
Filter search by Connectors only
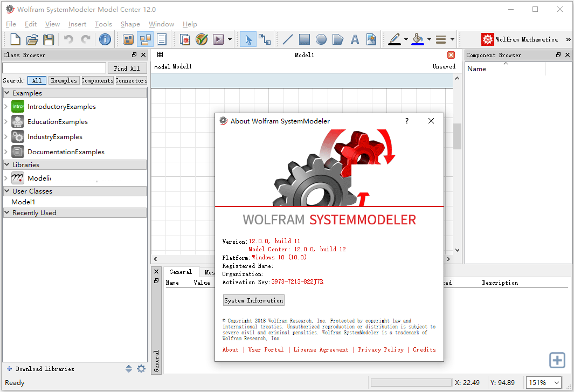tap(131, 80)
